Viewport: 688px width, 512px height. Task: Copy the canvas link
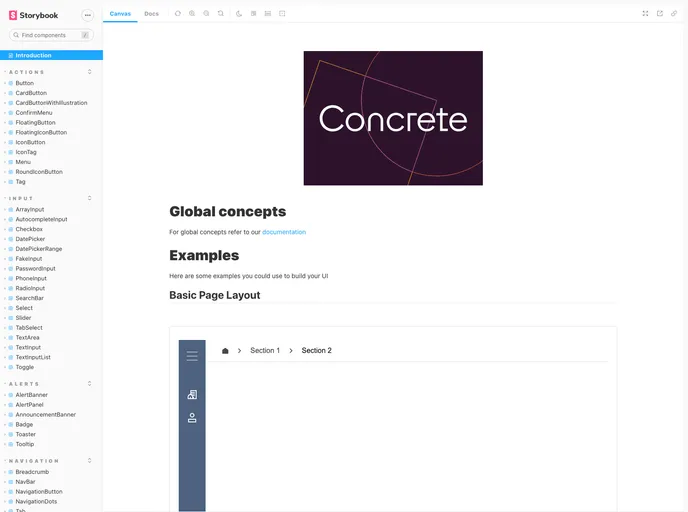674,14
